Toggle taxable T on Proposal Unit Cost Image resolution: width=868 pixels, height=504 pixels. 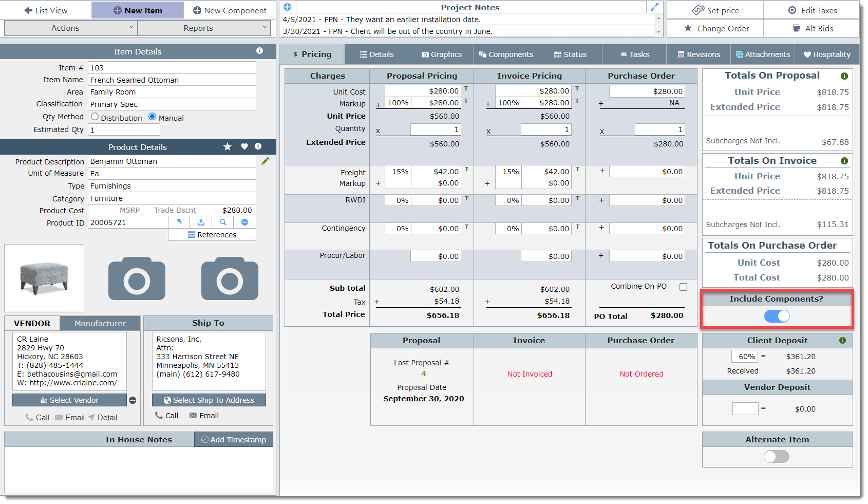(466, 88)
